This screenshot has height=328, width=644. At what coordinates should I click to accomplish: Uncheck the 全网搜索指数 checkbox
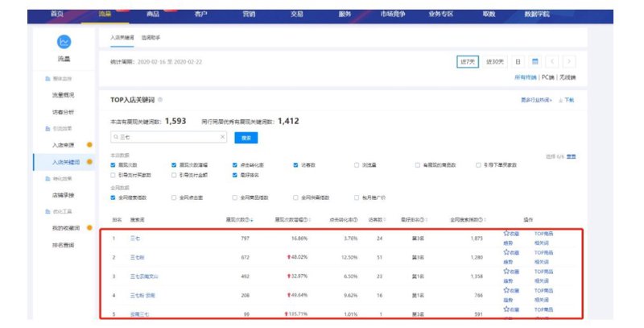point(113,197)
